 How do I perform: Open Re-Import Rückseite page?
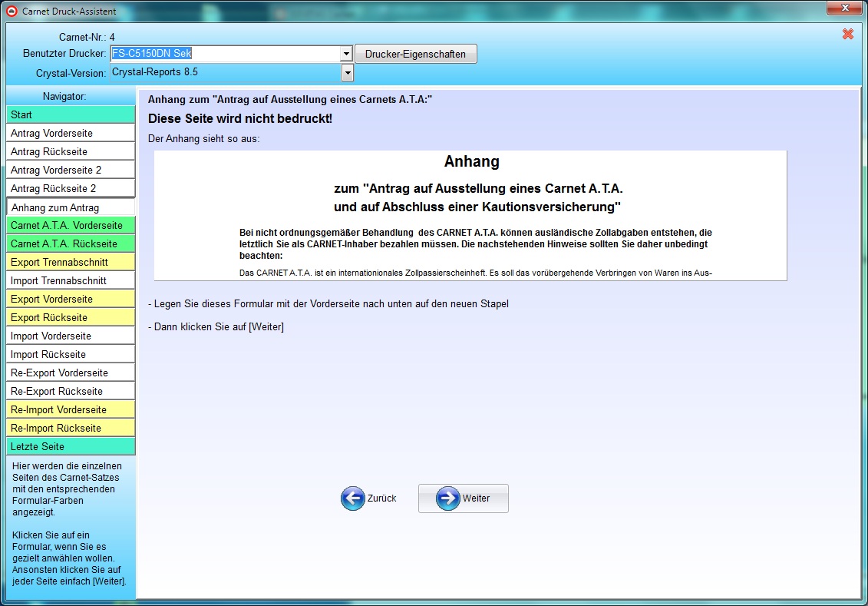[71, 428]
